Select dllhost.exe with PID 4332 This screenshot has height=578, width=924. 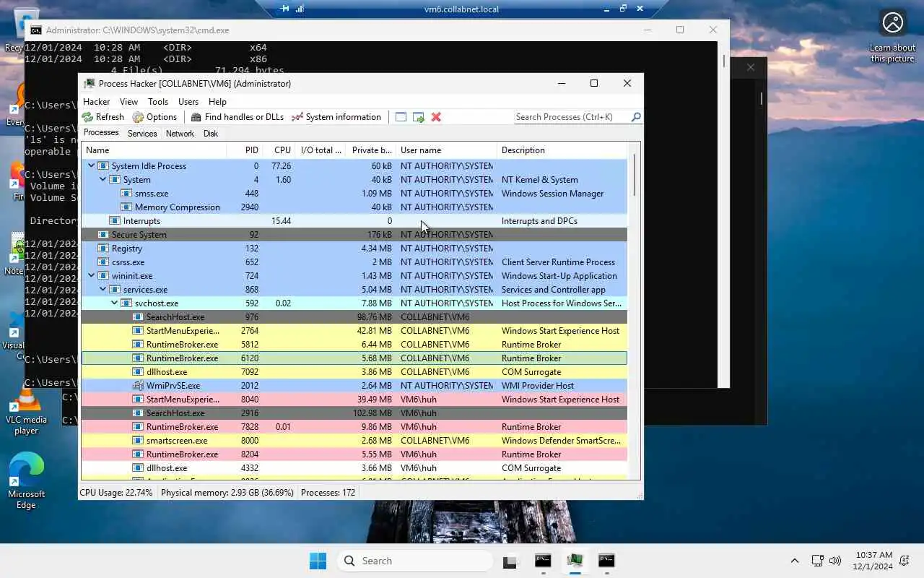354,468
